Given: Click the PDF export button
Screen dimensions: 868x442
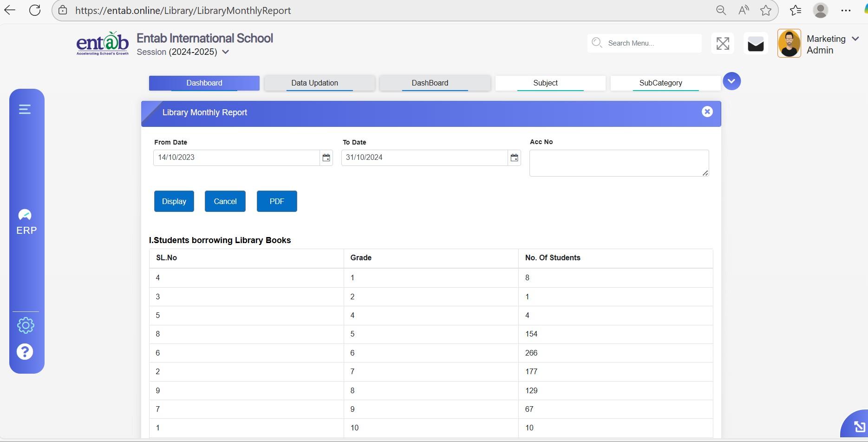Looking at the screenshot, I should [277, 201].
